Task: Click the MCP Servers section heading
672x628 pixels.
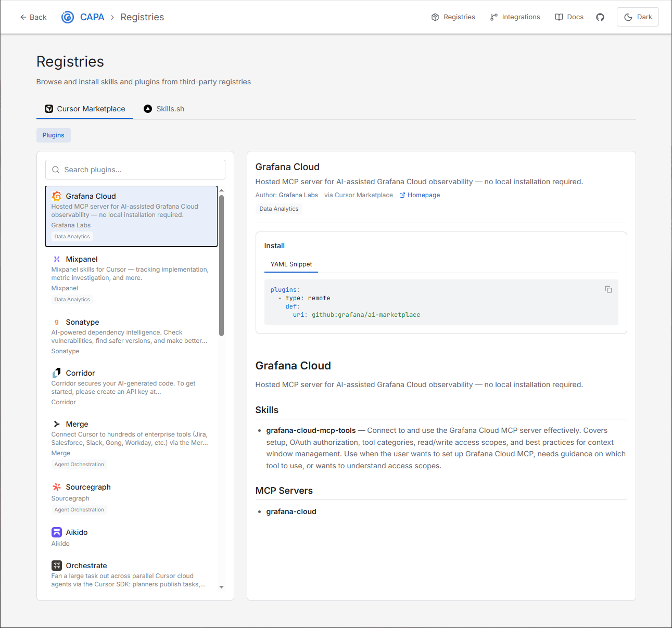Action: coord(284,491)
